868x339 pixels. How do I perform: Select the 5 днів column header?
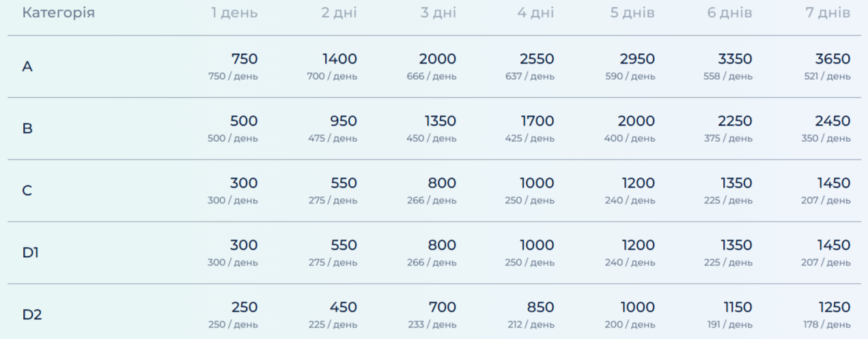[x=632, y=13]
